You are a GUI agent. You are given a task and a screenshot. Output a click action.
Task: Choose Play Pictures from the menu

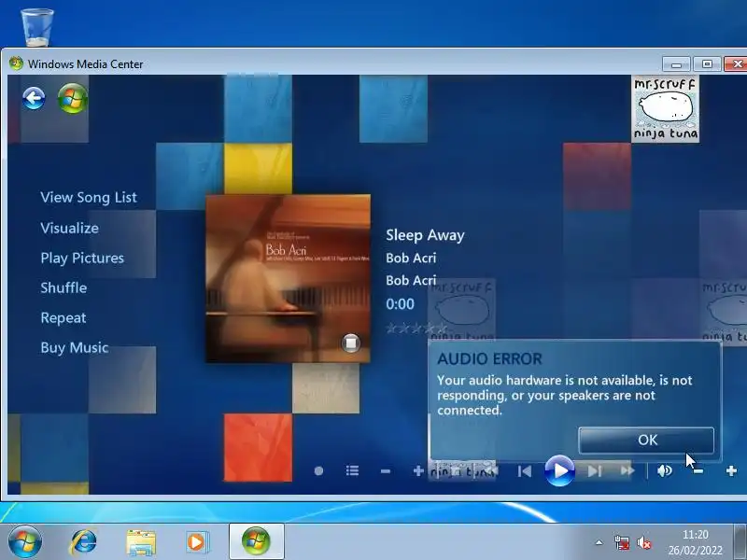(x=82, y=258)
